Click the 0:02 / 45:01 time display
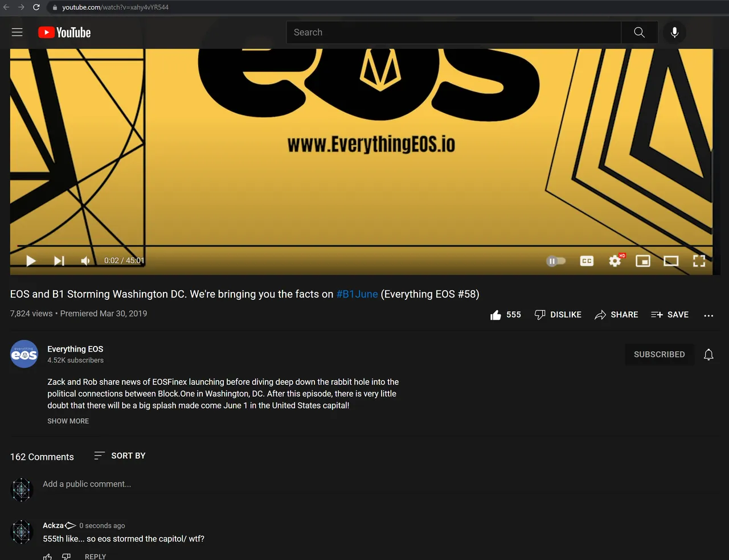729x560 pixels. [x=124, y=261]
